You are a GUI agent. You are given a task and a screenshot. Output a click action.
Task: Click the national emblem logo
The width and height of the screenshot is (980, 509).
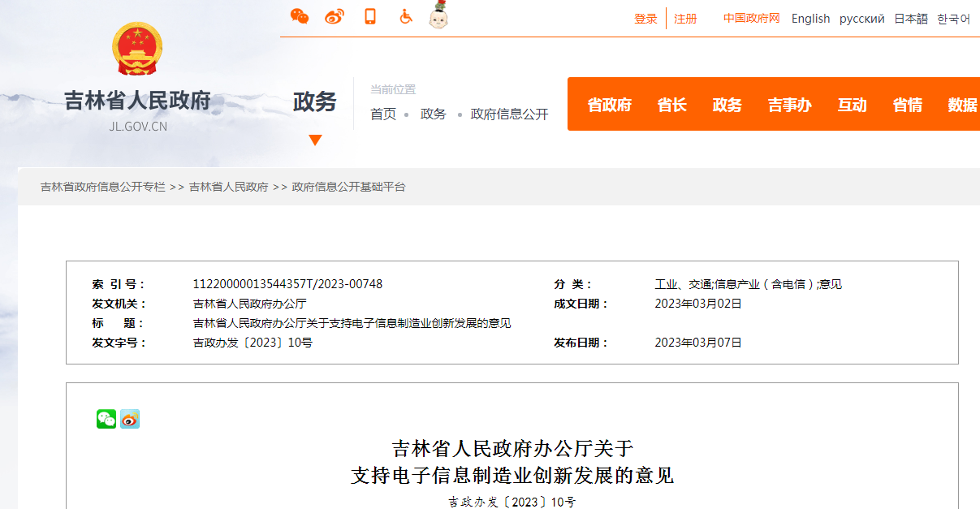pyautogui.click(x=136, y=50)
